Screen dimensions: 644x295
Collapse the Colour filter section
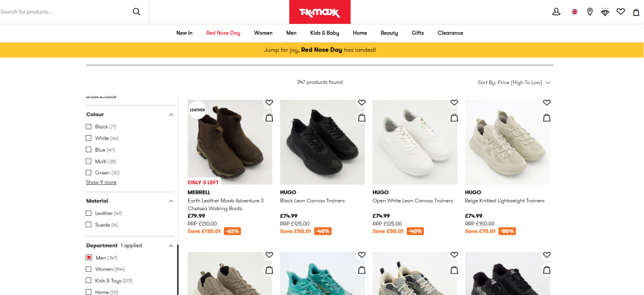pos(171,114)
